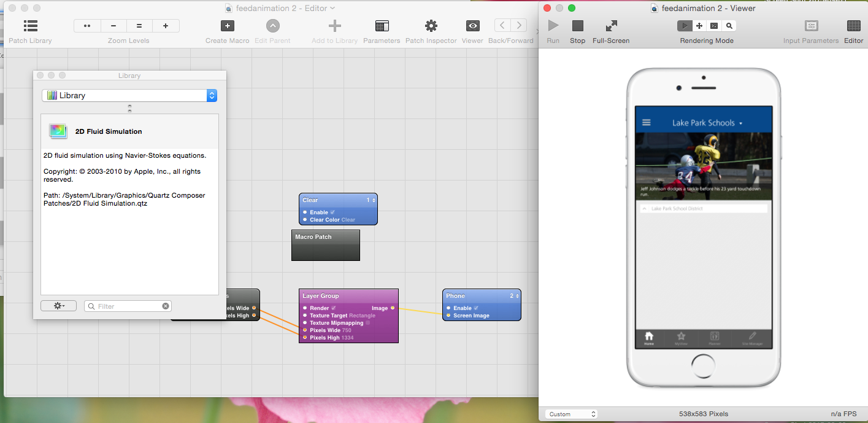868x423 pixels.
Task: Run the composition in the Viewer
Action: tap(553, 26)
